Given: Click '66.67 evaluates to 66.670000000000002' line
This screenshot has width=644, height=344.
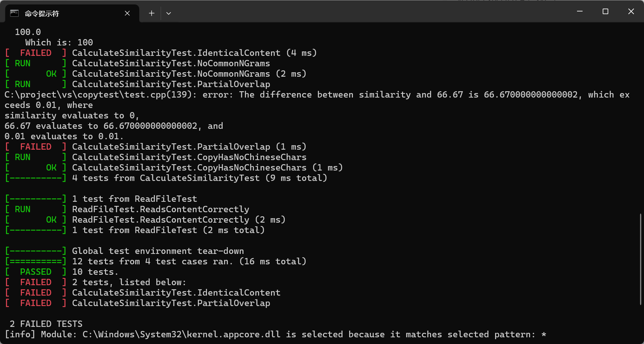Looking at the screenshot, I should [114, 126].
